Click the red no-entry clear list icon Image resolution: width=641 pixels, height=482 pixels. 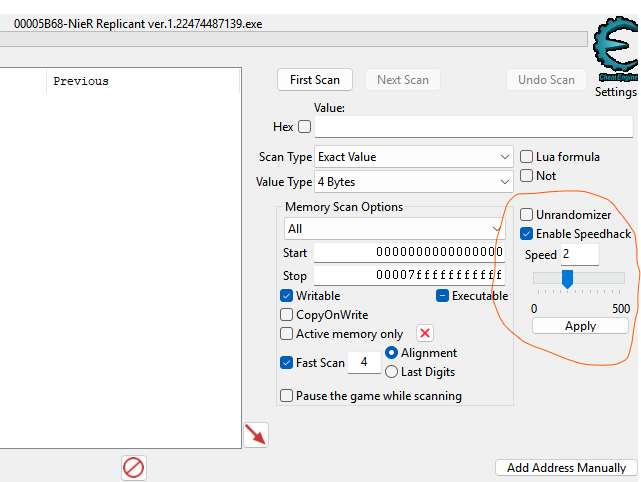click(134, 468)
